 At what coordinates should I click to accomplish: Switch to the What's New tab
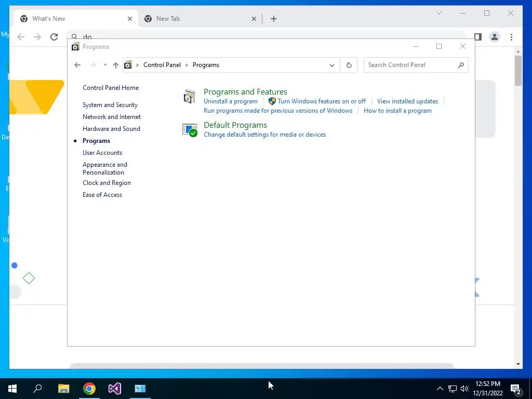76,19
